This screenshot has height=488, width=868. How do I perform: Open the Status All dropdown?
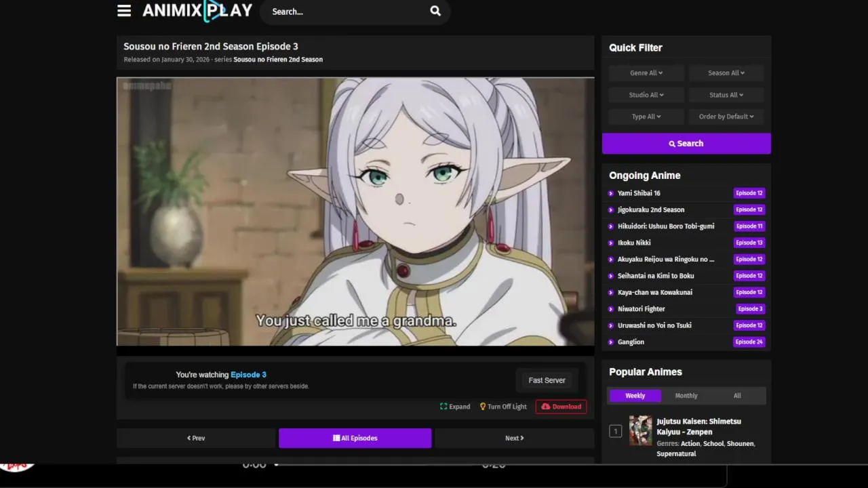coord(726,95)
